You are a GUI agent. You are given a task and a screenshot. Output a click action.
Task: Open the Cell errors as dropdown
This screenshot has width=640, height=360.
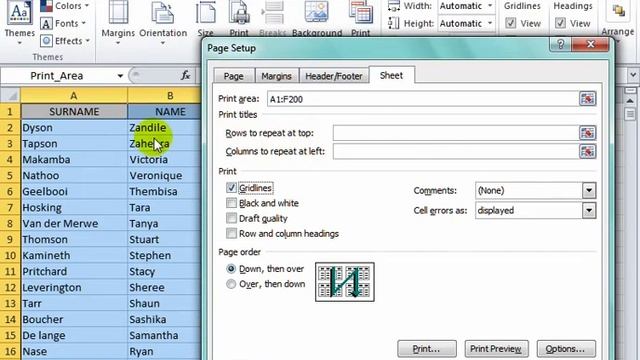pyautogui.click(x=589, y=211)
